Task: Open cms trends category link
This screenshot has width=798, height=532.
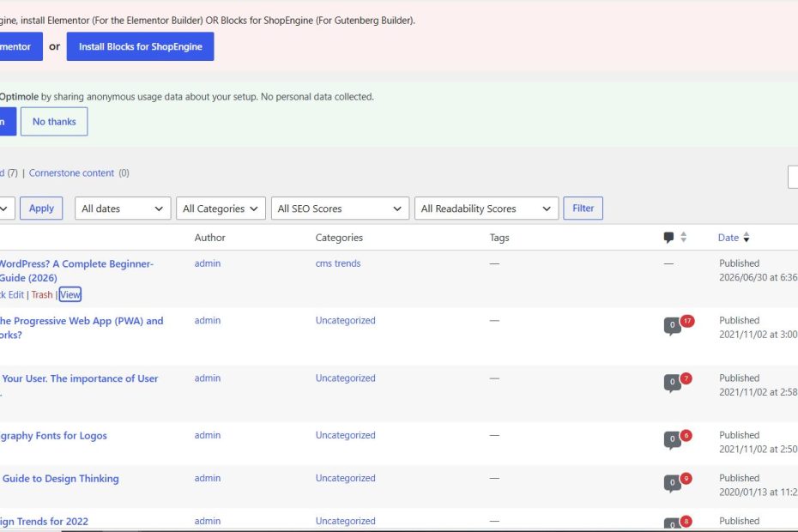Action: tap(338, 263)
